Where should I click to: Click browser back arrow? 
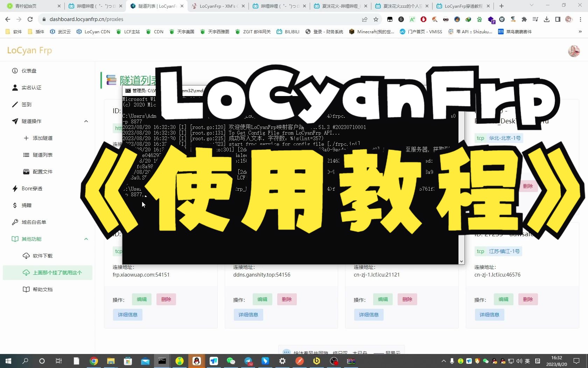pos(8,19)
